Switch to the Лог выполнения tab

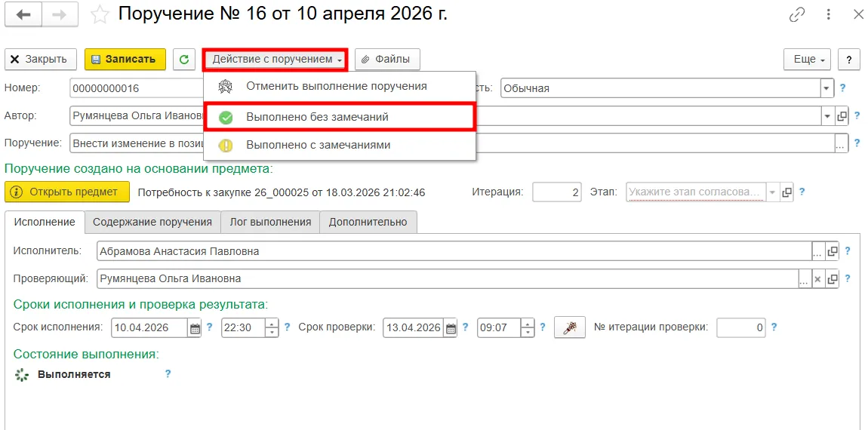(270, 222)
